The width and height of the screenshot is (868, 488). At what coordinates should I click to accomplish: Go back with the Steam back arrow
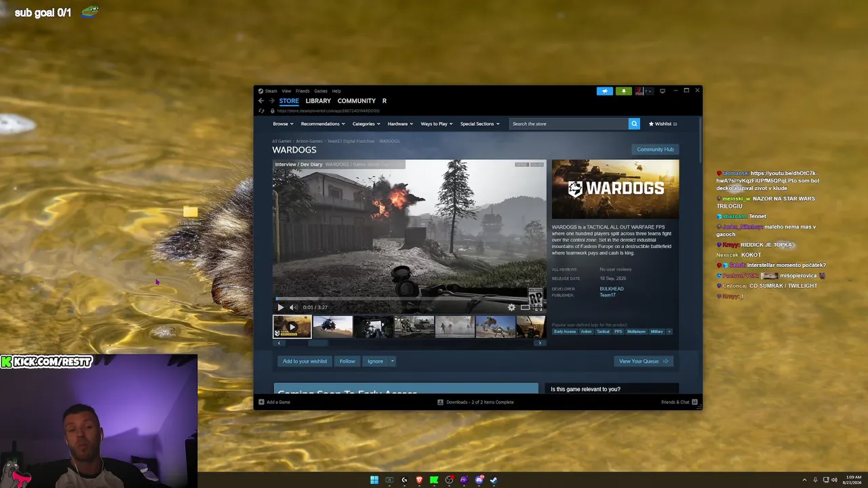[x=261, y=101]
